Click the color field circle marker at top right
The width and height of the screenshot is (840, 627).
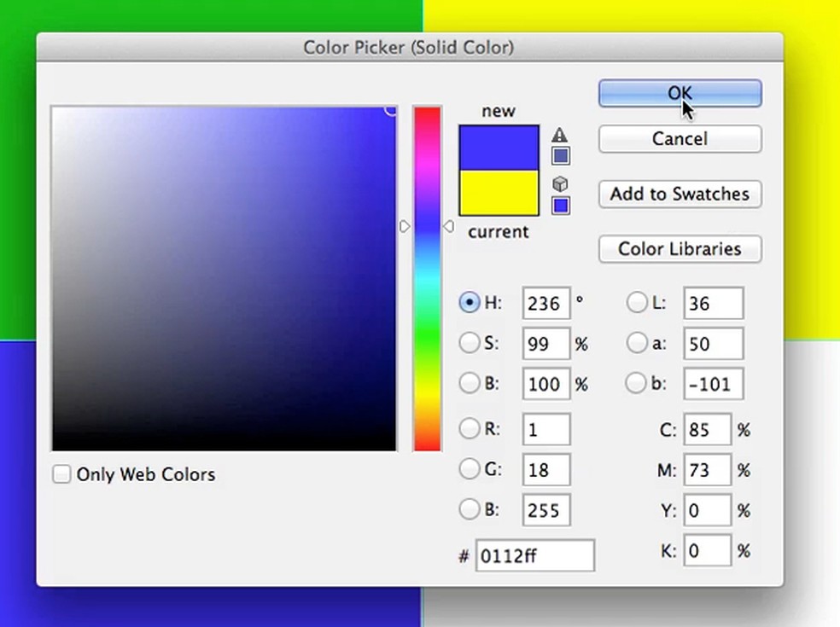(x=391, y=110)
